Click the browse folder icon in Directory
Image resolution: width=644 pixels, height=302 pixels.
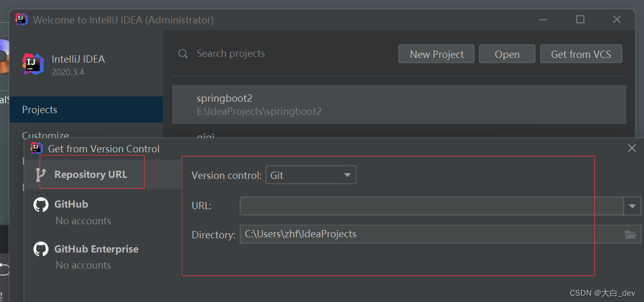(x=631, y=235)
